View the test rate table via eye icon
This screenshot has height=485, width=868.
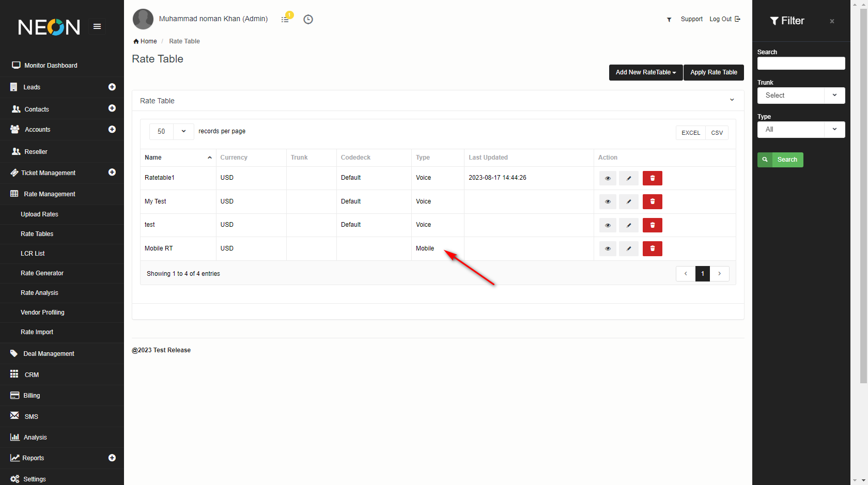click(608, 225)
